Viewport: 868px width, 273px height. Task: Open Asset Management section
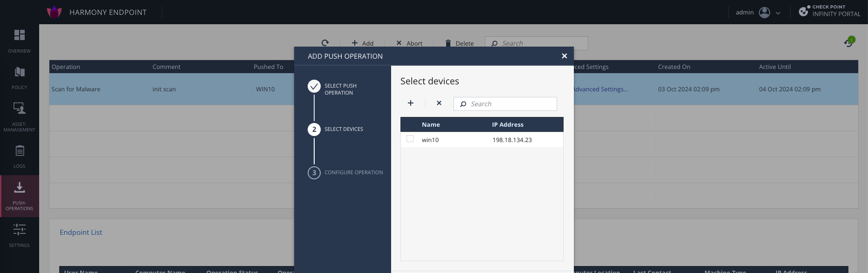(19, 116)
